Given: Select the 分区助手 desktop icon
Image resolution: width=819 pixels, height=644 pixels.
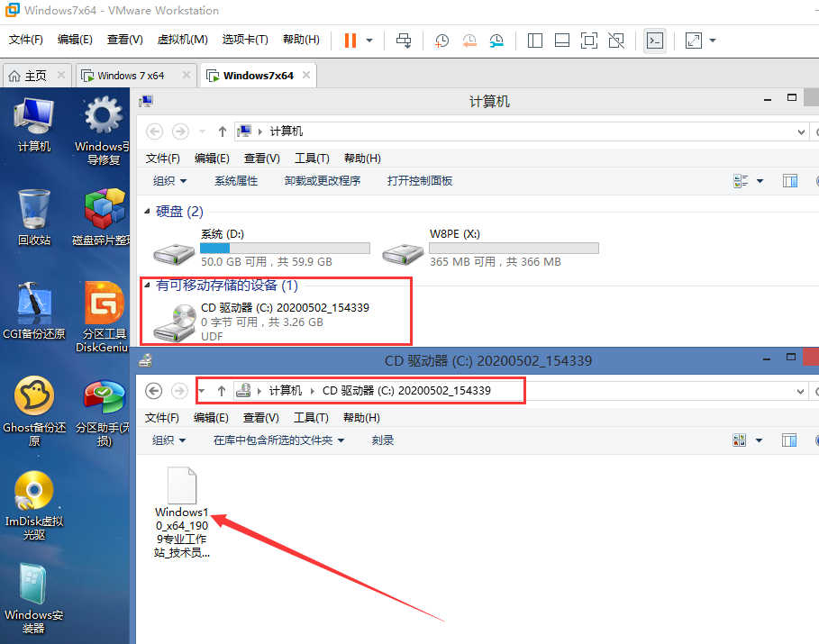Looking at the screenshot, I should [x=103, y=413].
